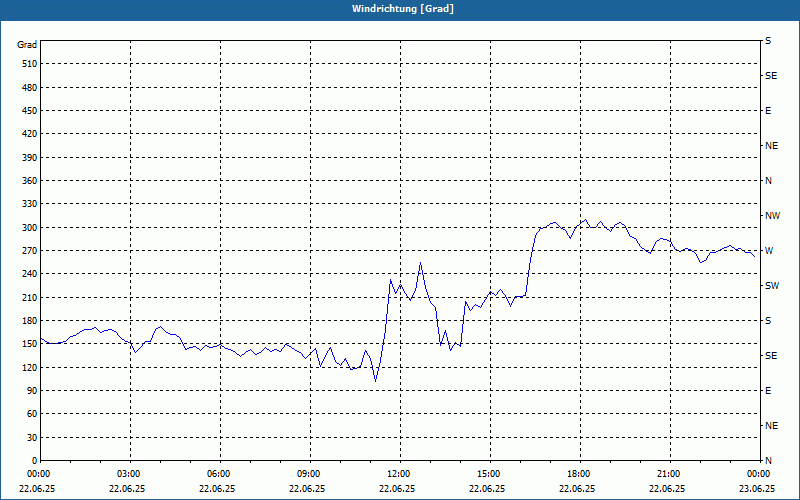The height and width of the screenshot is (500, 800).
Task: Click the 120 degree axis label
Action: [30, 367]
